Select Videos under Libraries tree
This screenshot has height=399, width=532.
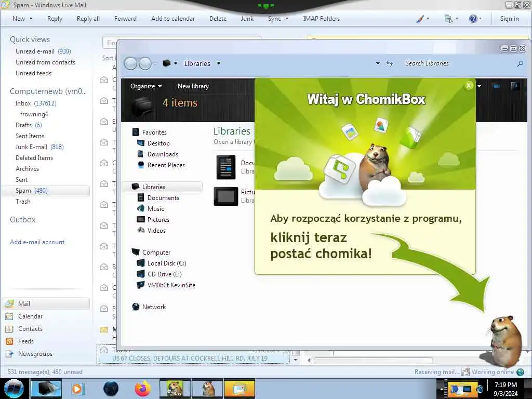click(x=151, y=230)
